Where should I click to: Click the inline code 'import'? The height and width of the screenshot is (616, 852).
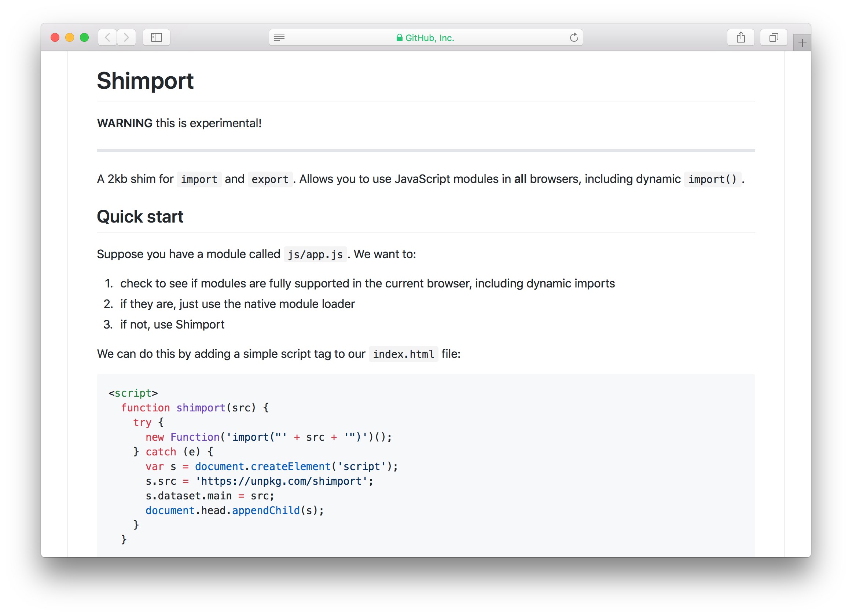click(199, 179)
